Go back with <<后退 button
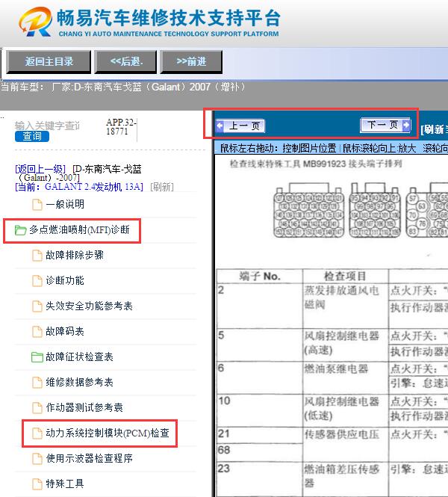 (x=125, y=61)
